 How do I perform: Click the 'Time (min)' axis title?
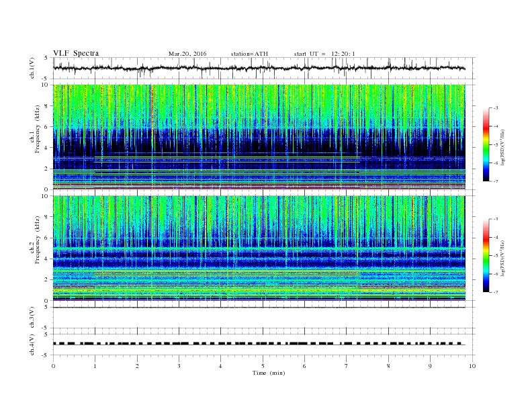pos(269,373)
